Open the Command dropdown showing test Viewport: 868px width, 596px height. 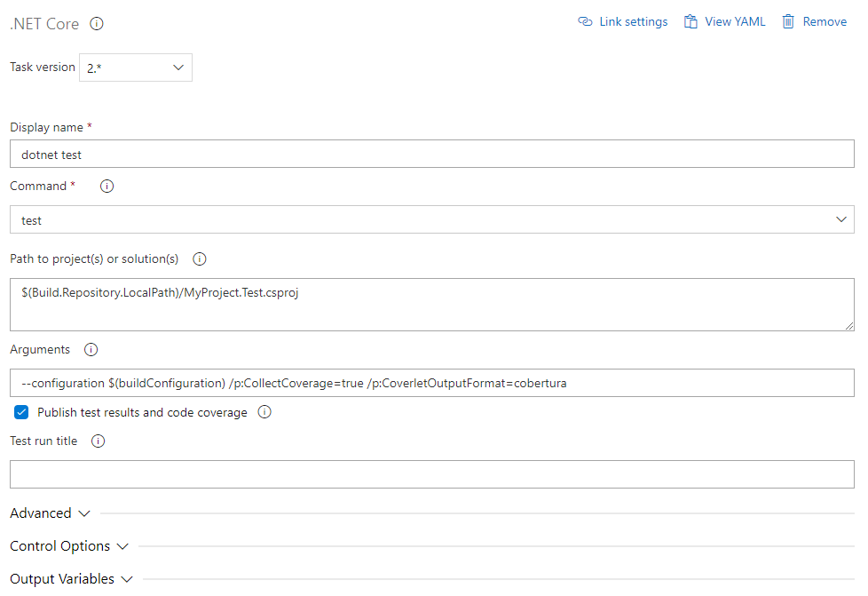(x=432, y=219)
